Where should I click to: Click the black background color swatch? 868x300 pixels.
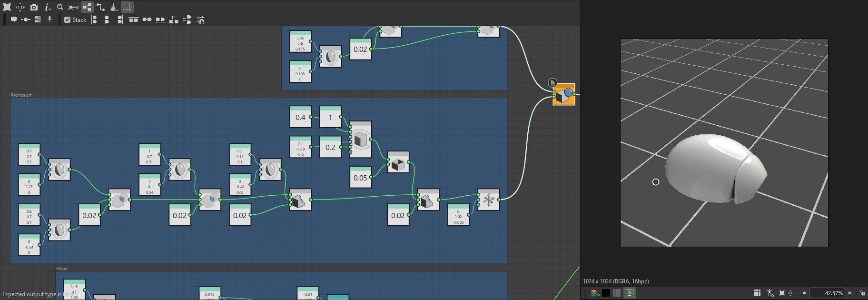tap(606, 293)
